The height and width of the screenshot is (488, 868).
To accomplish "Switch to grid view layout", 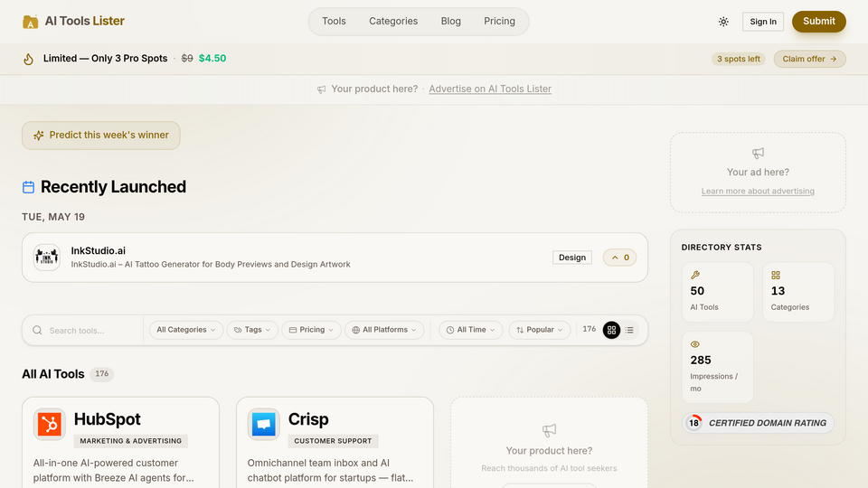I will (611, 330).
